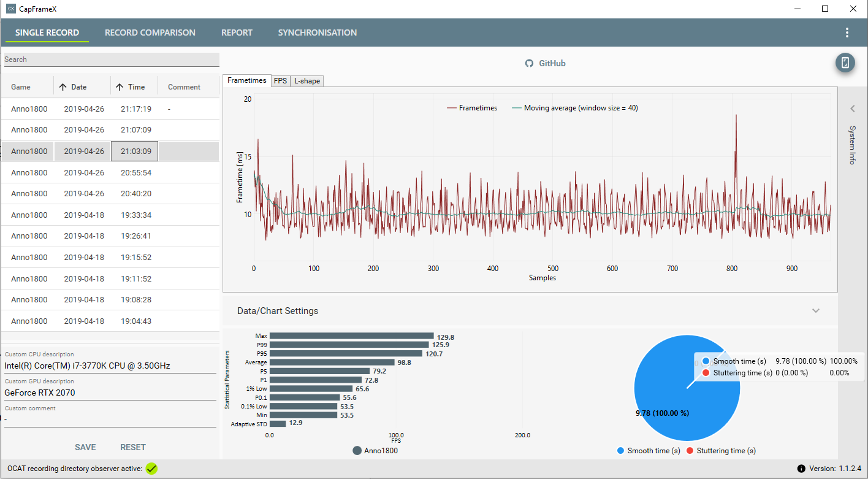Select the record at 20:55:54
The height and width of the screenshot is (479, 868).
coord(110,172)
